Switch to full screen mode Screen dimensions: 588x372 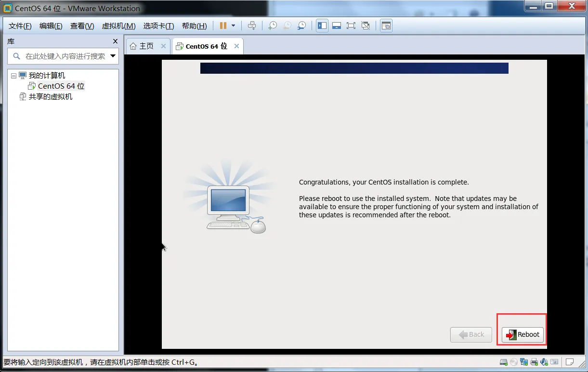coord(351,26)
